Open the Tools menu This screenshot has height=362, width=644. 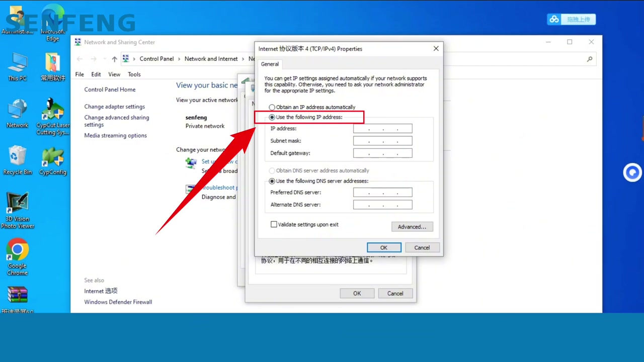coord(134,74)
